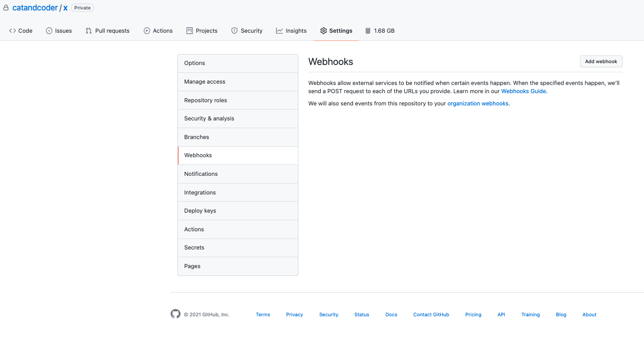The width and height of the screenshot is (644, 339).
Task: Go to Branches settings
Action: (196, 137)
